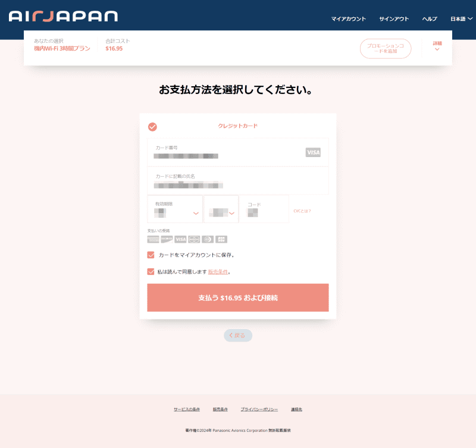Click the 戻る back button
The image size is (476, 448).
238,335
